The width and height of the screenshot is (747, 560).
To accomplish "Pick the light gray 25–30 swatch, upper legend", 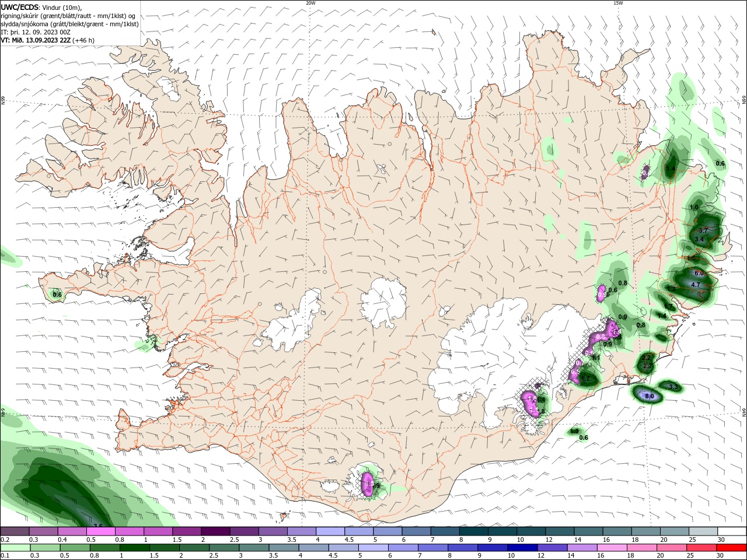I will pos(704,531).
